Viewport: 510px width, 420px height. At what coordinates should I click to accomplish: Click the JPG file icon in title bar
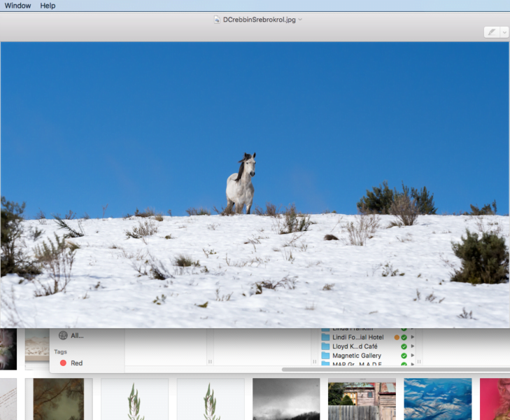click(x=217, y=20)
